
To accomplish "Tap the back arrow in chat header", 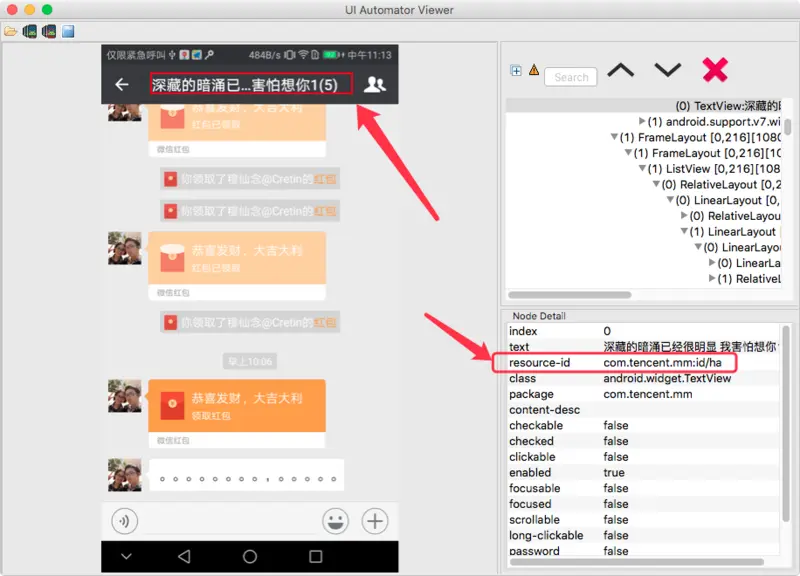I will [121, 84].
